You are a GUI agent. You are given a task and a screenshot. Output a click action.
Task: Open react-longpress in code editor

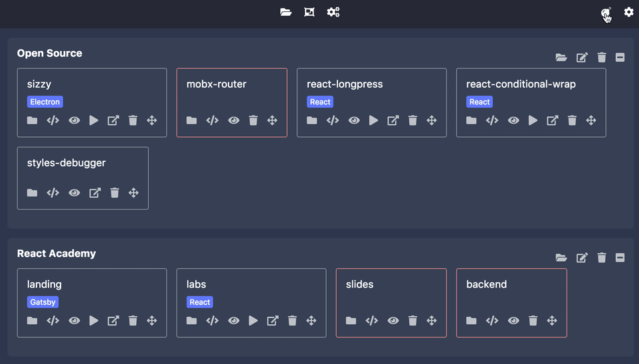tap(333, 120)
